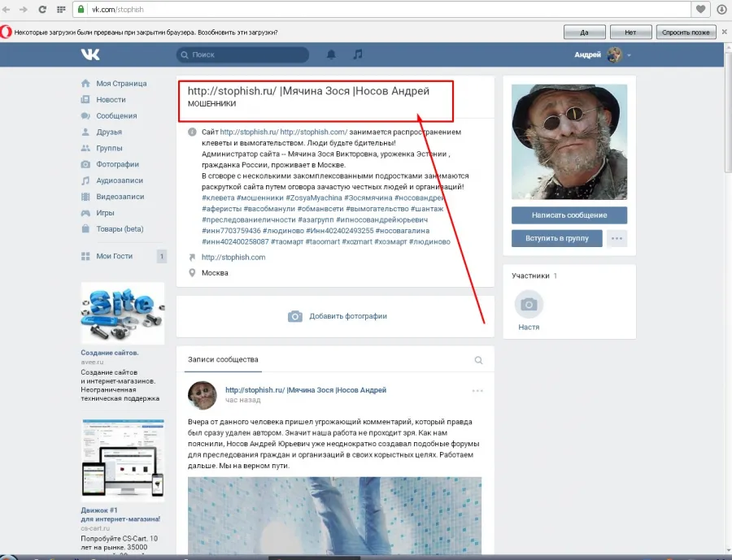Viewport: 732px width, 560px height.
Task: Click the browser address bar vk.com/stophish
Action: pyautogui.click(x=382, y=9)
